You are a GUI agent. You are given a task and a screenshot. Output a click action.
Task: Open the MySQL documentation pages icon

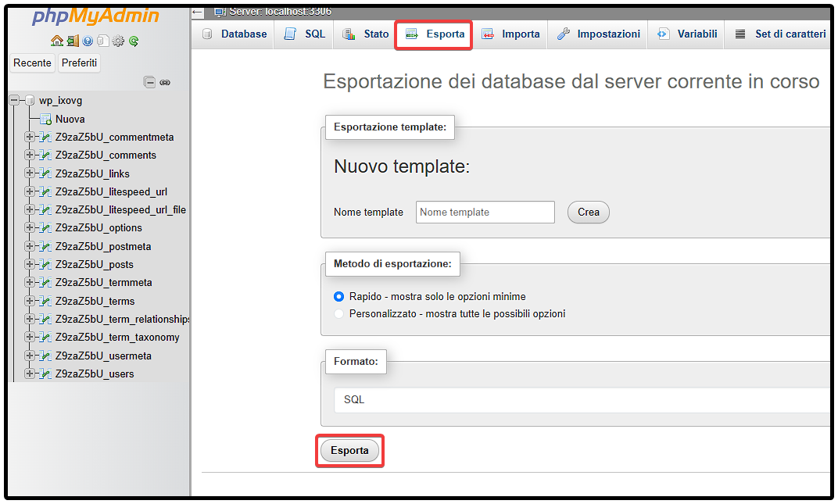(103, 41)
